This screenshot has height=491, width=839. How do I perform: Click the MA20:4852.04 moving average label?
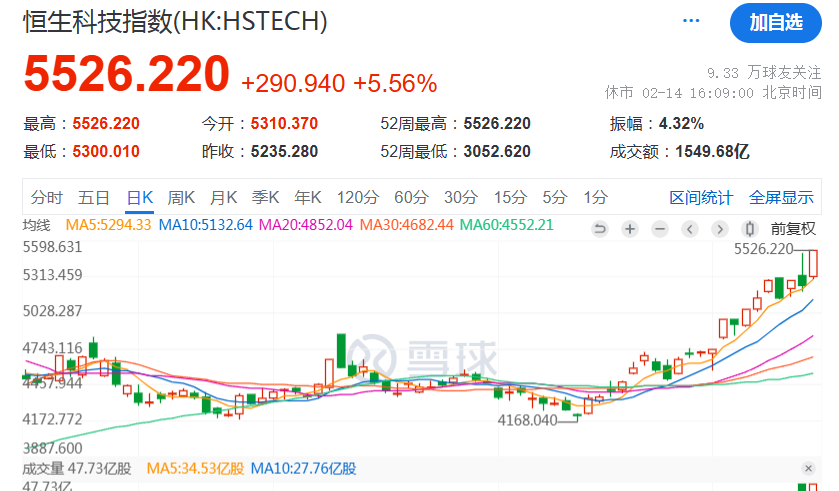(306, 225)
